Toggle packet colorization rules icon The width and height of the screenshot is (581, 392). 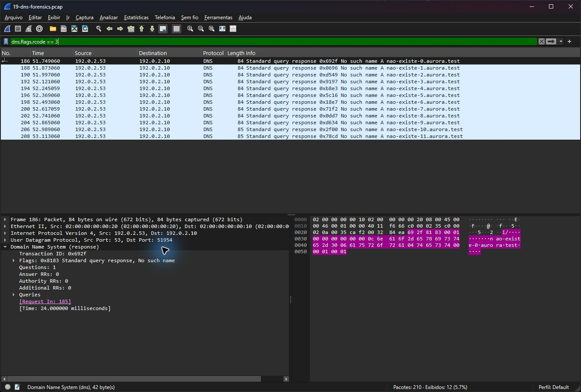click(177, 29)
